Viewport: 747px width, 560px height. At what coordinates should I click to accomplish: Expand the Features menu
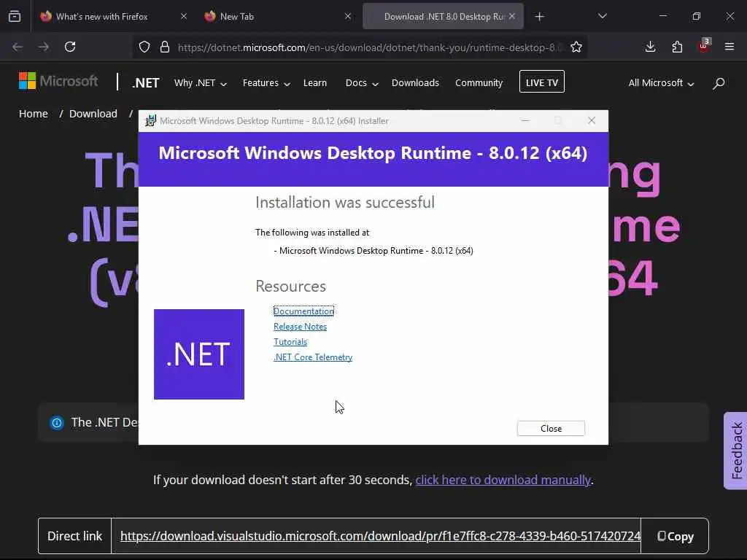pos(266,83)
